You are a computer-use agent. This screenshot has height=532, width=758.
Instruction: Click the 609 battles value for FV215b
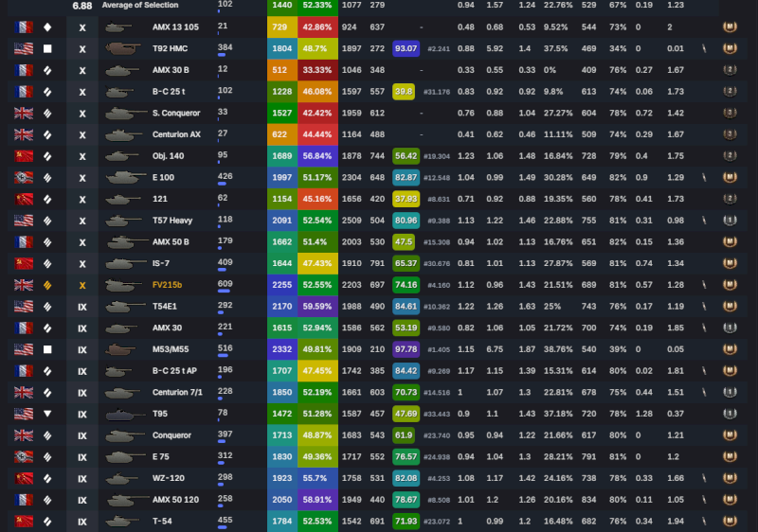(226, 284)
